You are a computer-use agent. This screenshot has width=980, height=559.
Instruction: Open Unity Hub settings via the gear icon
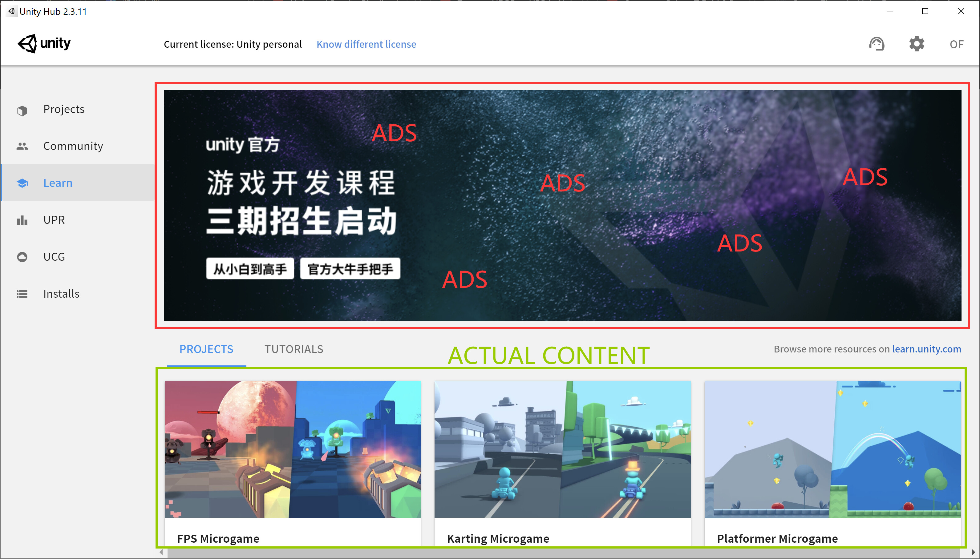click(917, 44)
